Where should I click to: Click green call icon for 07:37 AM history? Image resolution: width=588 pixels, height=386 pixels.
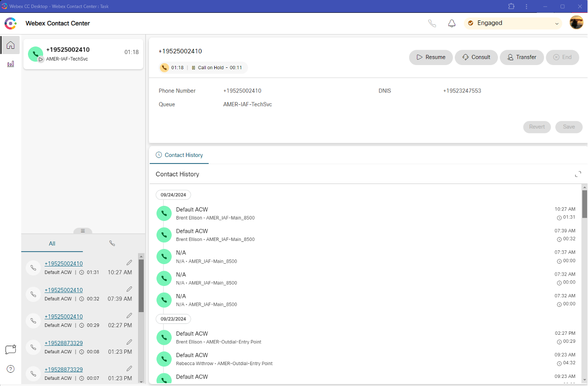point(164,257)
